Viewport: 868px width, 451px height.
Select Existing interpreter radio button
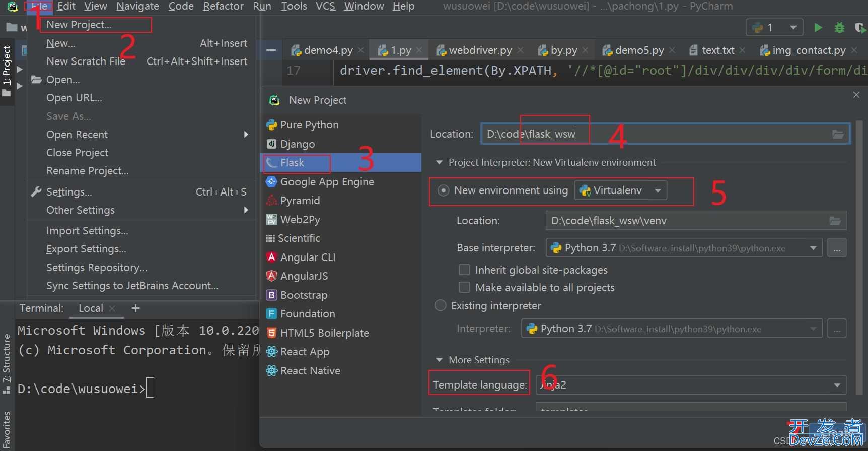click(x=440, y=306)
